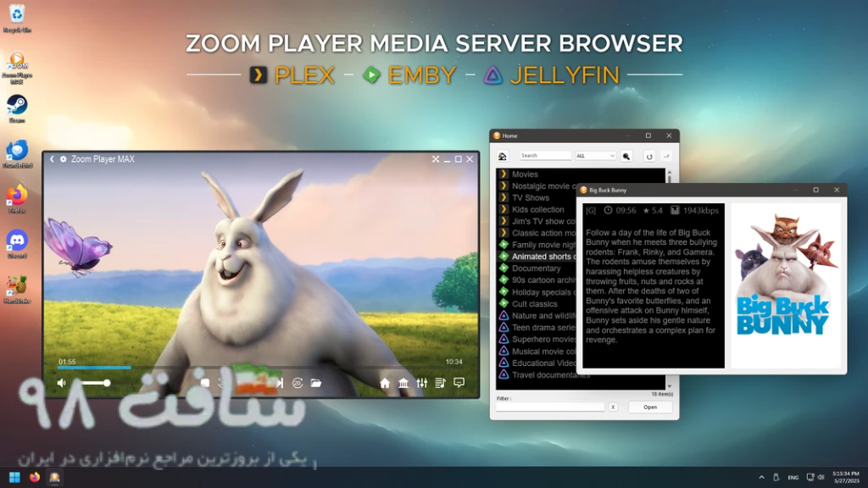The image size is (868, 488).
Task: Click the magnifier search button
Action: click(626, 156)
